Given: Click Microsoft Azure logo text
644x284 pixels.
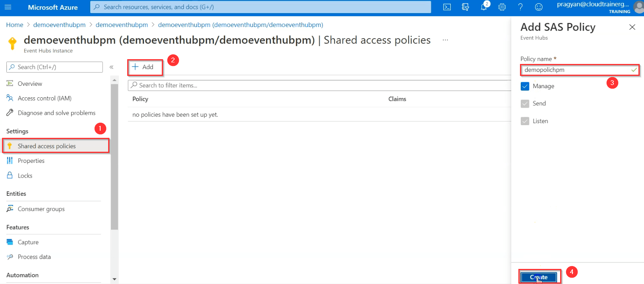Looking at the screenshot, I should tap(53, 7).
